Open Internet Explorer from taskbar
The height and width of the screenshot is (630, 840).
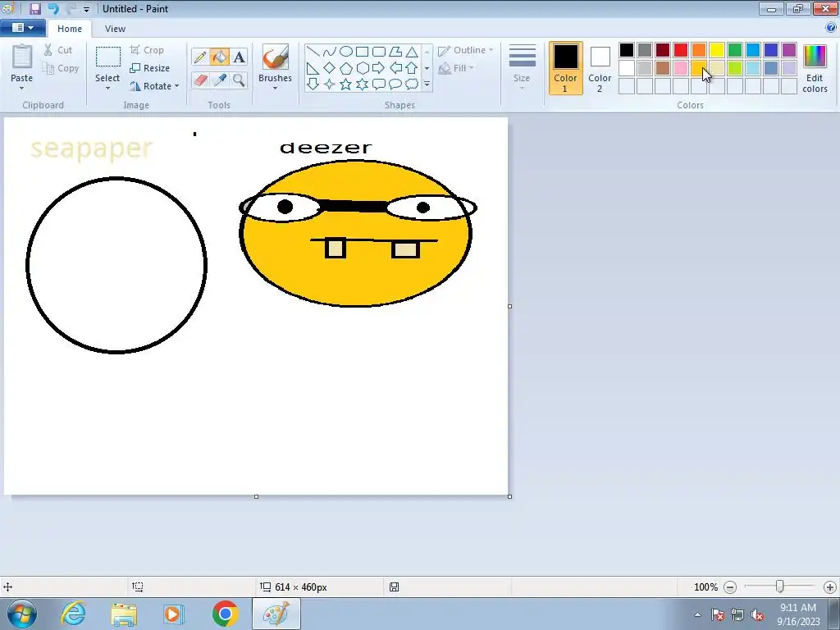click(73, 614)
